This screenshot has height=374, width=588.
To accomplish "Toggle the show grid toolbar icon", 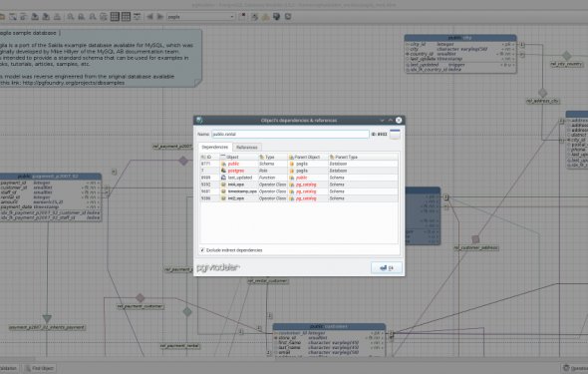I will click(116, 17).
